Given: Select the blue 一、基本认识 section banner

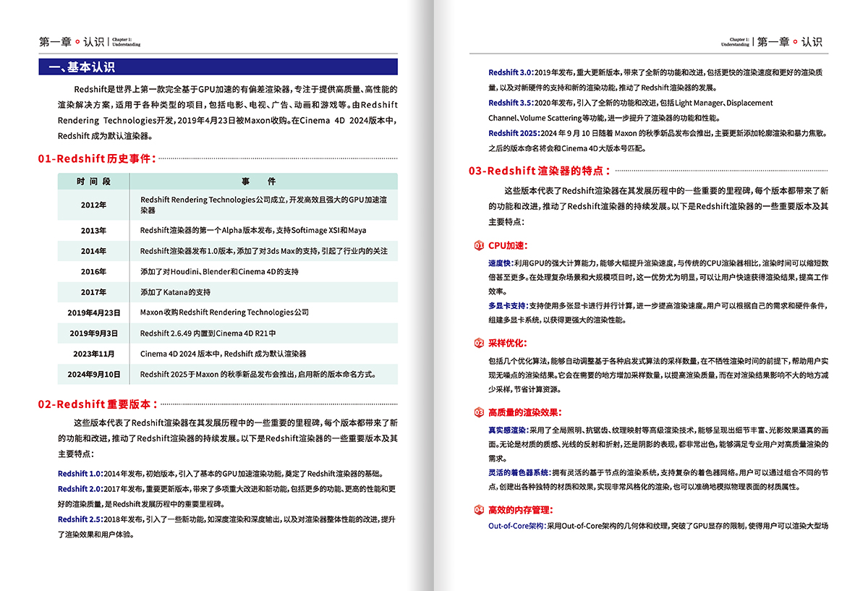Looking at the screenshot, I should click(x=218, y=67).
